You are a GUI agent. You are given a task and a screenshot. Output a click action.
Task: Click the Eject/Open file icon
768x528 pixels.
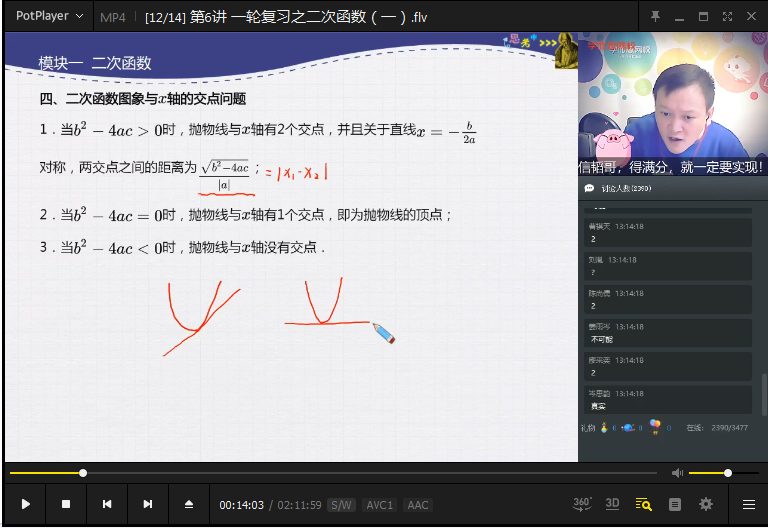(x=189, y=505)
